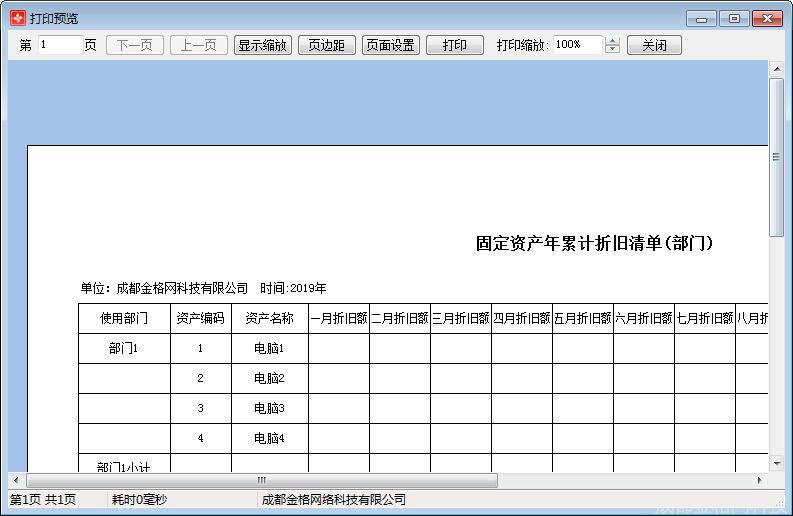This screenshot has height=516, width=793.
Task: Click the horizontal scrollbar thumb
Action: (x=262, y=480)
